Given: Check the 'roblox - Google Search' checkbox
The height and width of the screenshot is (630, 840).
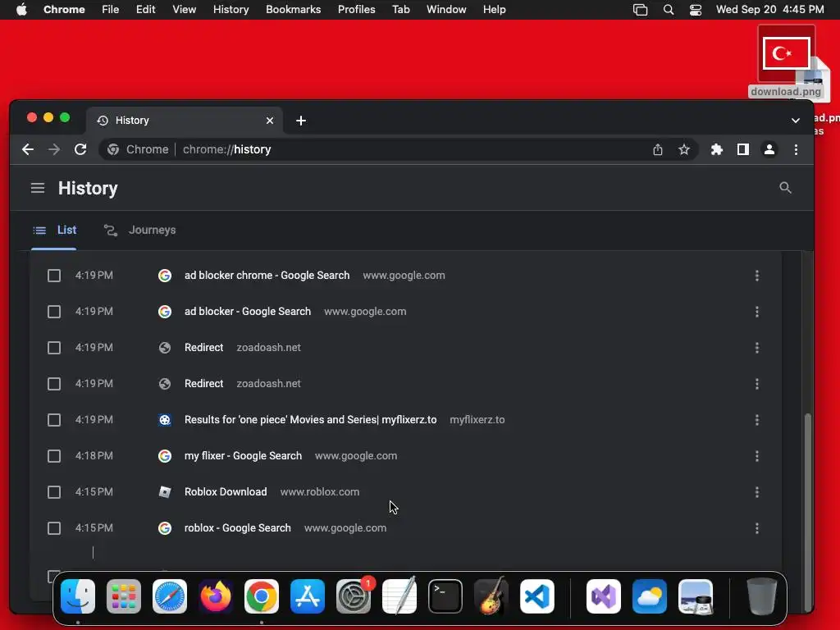Looking at the screenshot, I should coord(54,528).
